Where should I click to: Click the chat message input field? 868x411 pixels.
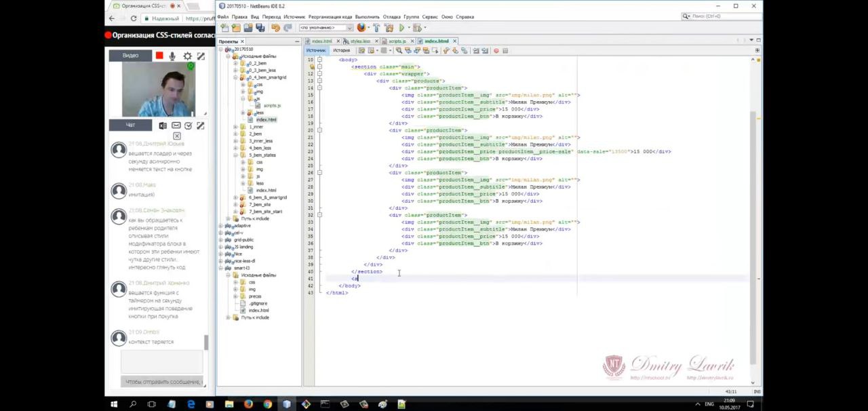pyautogui.click(x=161, y=361)
